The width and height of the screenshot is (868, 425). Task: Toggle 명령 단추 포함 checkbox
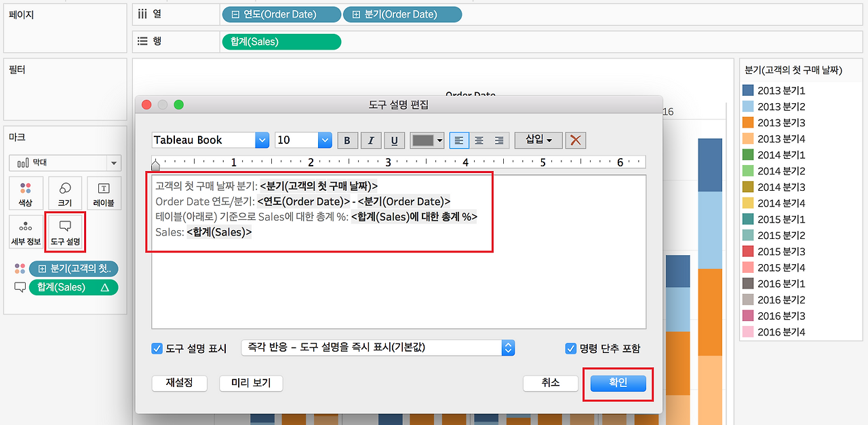tap(570, 348)
